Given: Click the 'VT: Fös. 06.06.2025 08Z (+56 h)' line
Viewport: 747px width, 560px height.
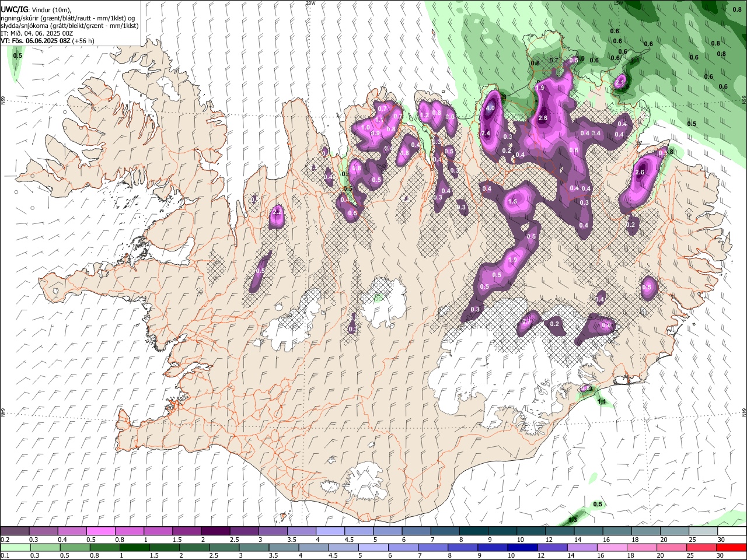Looking at the screenshot, I should pyautogui.click(x=48, y=41).
